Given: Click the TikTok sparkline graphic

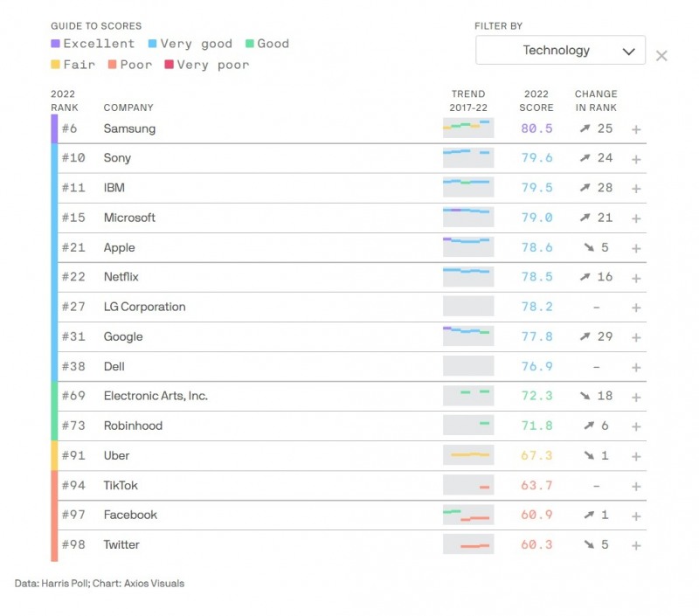Looking at the screenshot, I should tap(467, 485).
